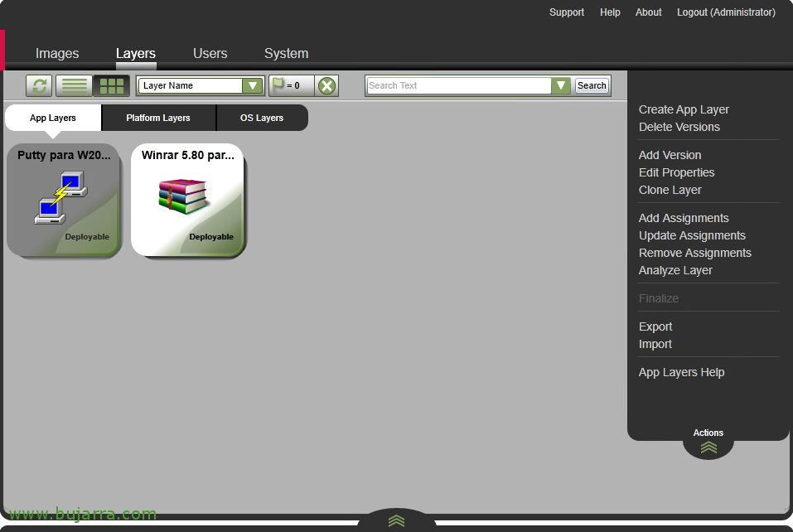
Task: Expand the bottom panel chevron
Action: tap(396, 520)
